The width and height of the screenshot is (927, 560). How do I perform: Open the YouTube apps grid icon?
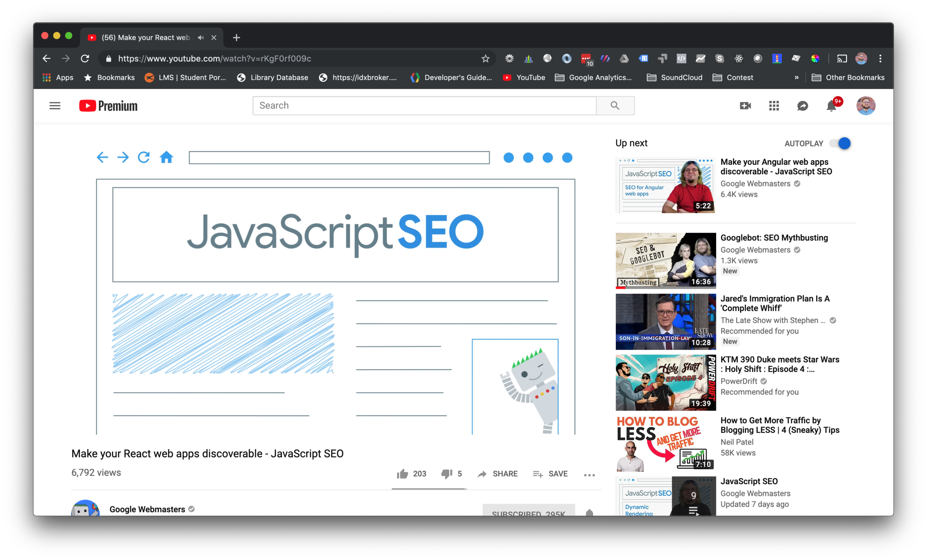[774, 106]
